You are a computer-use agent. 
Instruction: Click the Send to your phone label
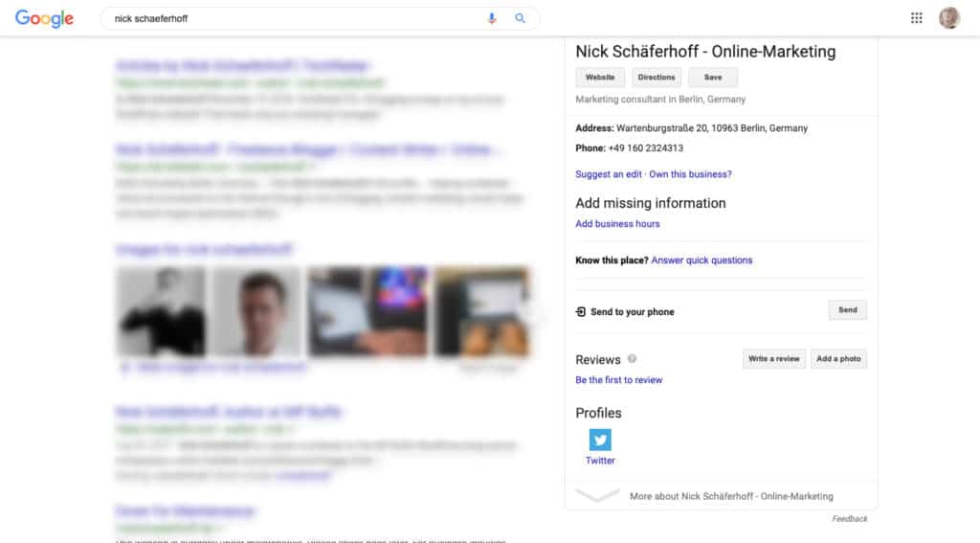click(633, 312)
